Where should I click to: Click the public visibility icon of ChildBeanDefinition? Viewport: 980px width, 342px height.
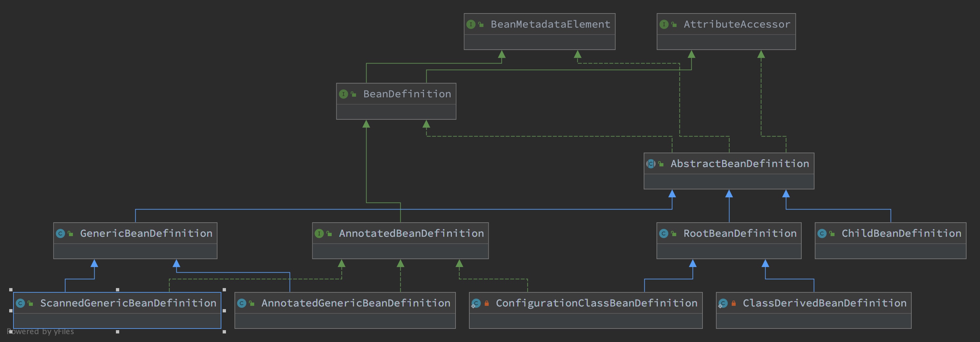tap(832, 234)
